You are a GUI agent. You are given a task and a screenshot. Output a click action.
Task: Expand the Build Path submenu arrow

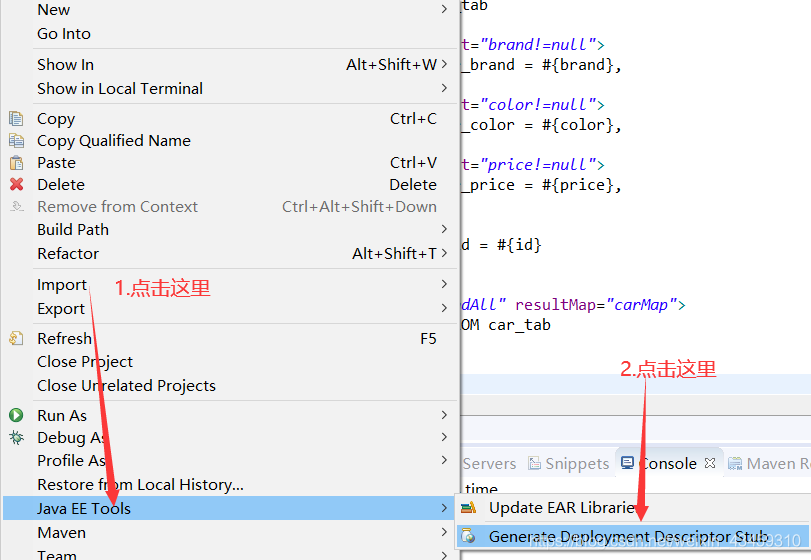(444, 229)
